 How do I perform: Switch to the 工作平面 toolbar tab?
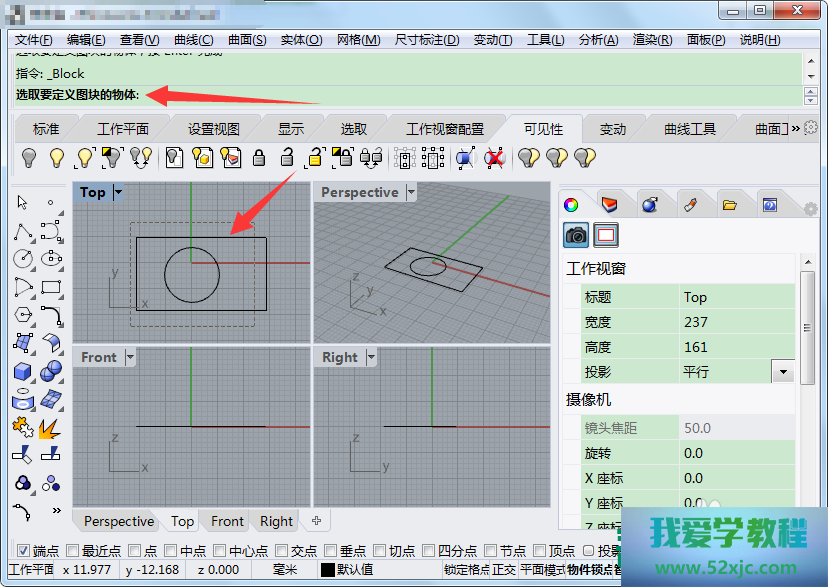click(x=122, y=129)
